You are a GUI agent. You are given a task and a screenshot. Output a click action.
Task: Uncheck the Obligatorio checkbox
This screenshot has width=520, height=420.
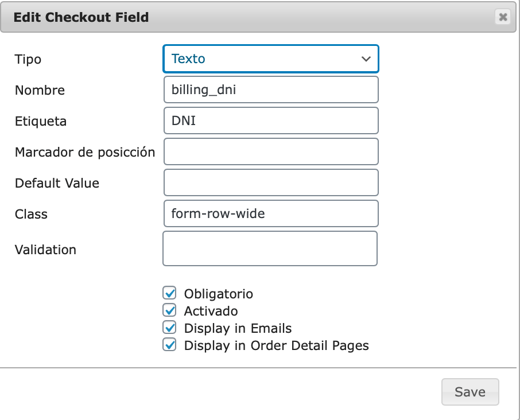tap(169, 293)
